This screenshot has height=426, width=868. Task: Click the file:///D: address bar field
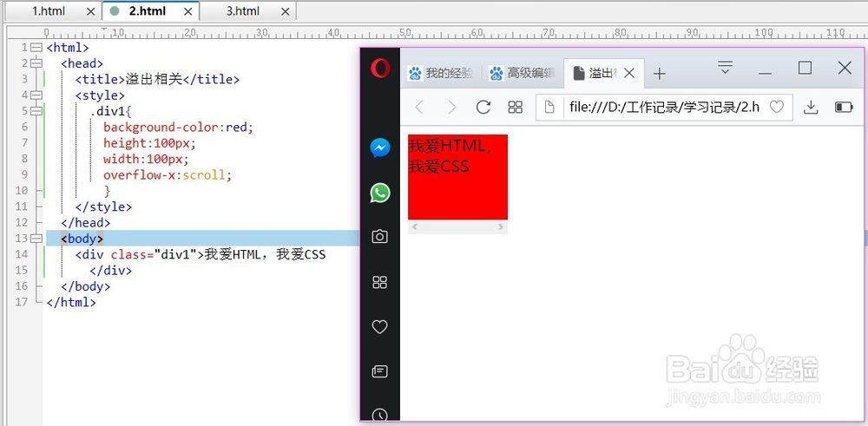(665, 107)
